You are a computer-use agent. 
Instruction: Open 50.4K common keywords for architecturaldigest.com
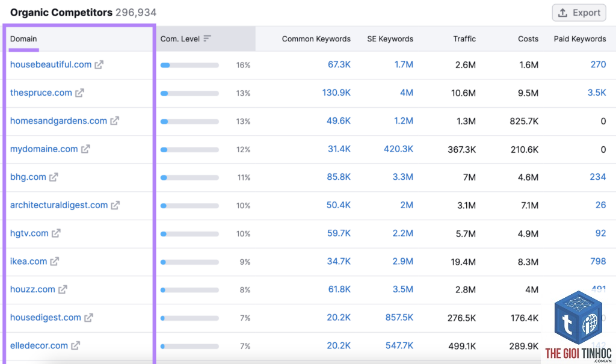pyautogui.click(x=339, y=205)
